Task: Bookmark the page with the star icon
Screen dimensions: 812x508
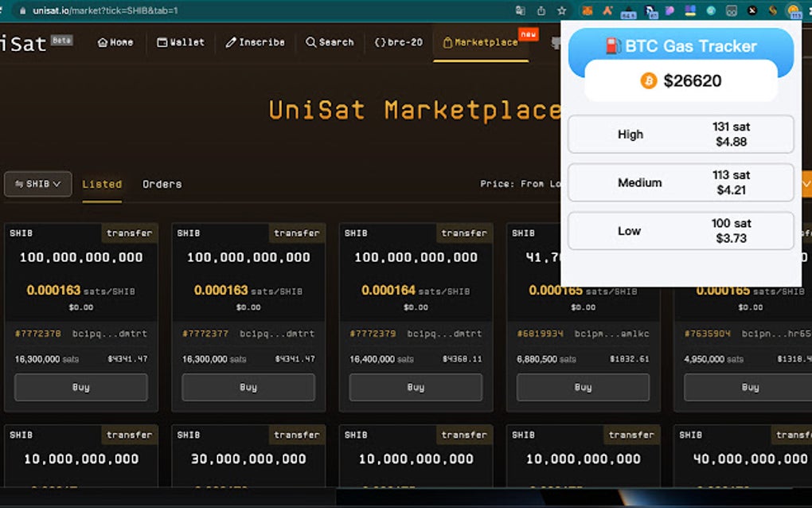Action: (x=562, y=10)
